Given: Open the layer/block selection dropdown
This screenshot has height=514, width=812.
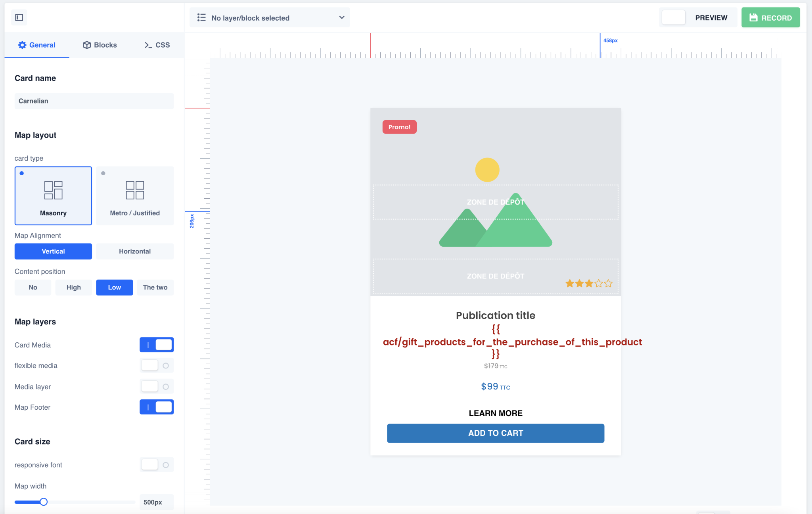Looking at the screenshot, I should [270, 17].
